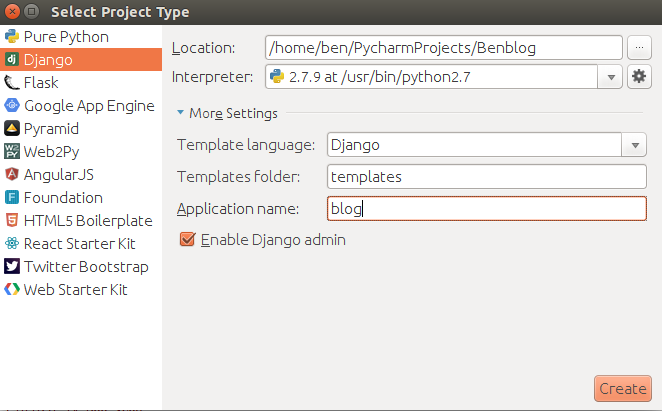Click the Flask horn icon
Image resolution: width=662 pixels, height=411 pixels.
(12, 82)
